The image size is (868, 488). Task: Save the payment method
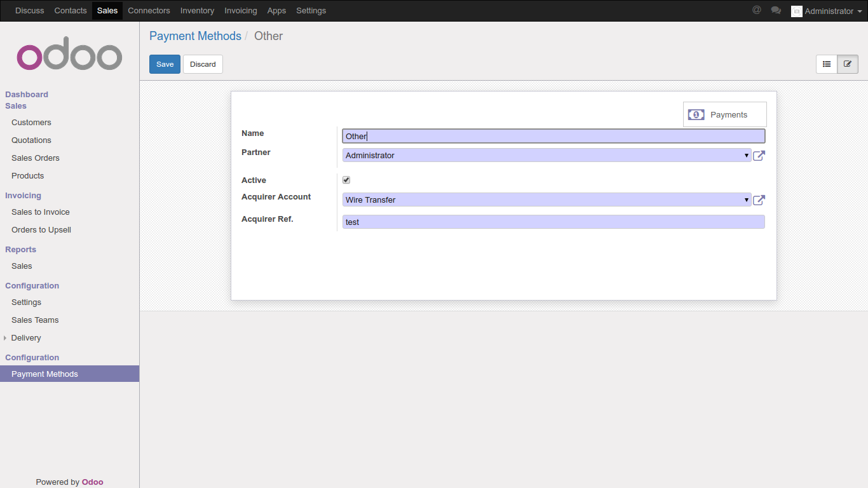pyautogui.click(x=165, y=64)
